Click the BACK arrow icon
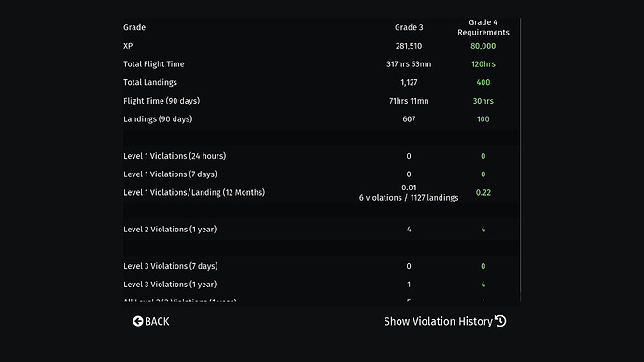Screen dimensions: 644x362 (138, 321)
